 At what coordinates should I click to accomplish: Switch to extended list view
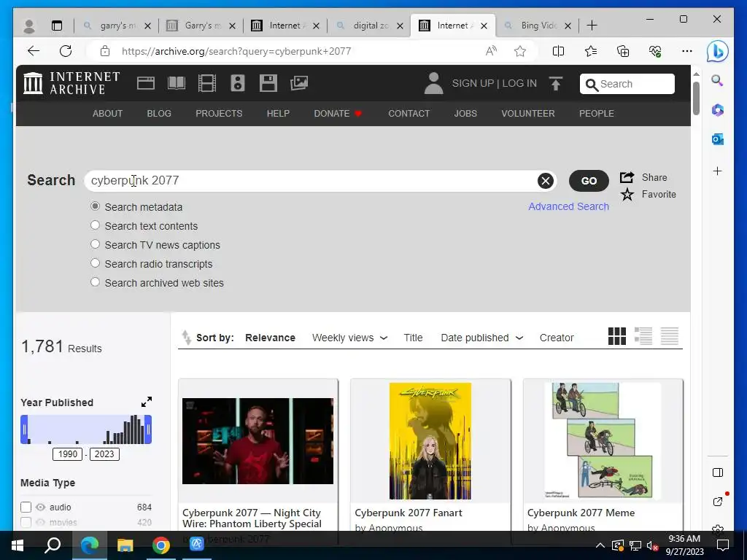point(643,336)
